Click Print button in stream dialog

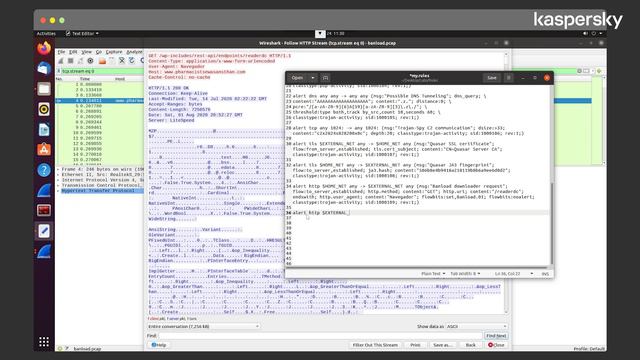[415, 345]
